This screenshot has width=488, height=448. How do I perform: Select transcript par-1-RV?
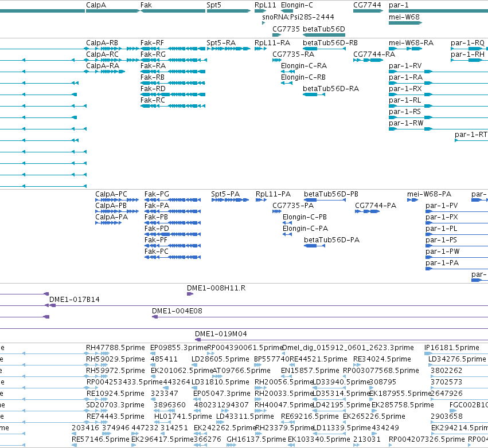(438, 72)
